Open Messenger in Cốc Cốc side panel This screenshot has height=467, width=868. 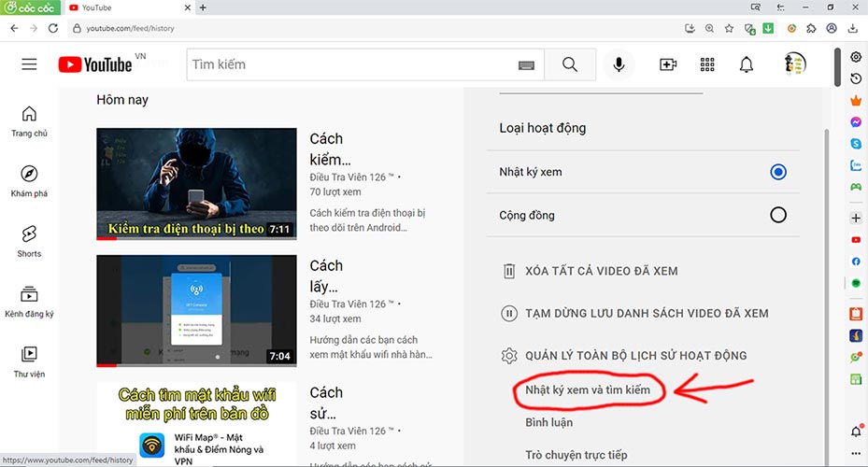[856, 121]
